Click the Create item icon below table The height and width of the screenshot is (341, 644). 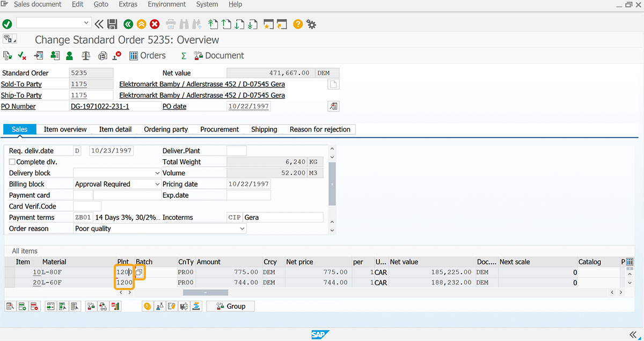22,306
